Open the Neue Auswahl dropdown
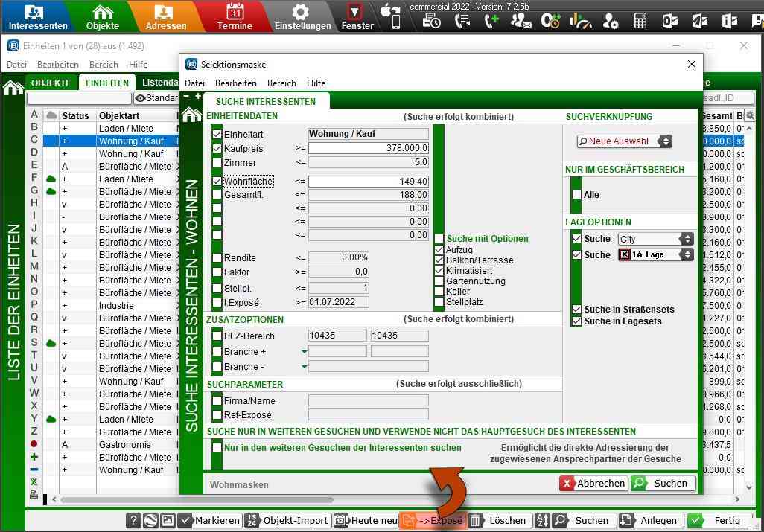The image size is (764, 532). (x=624, y=141)
